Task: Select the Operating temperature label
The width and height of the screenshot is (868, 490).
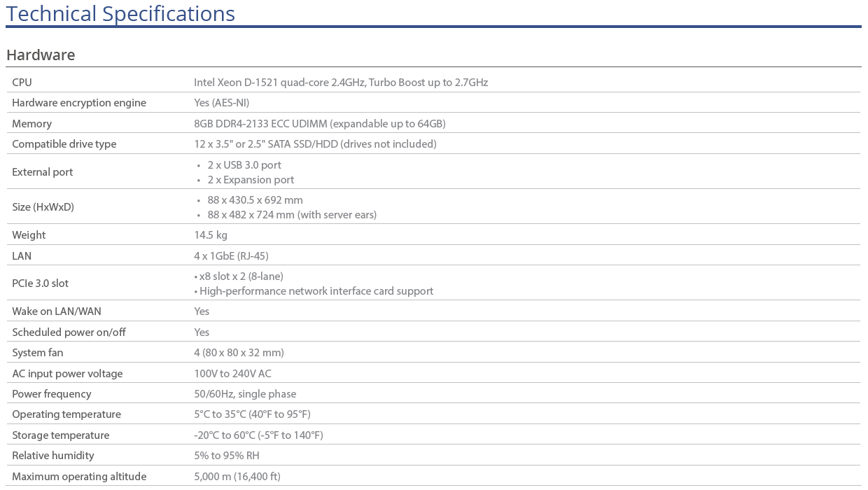Action: [66, 414]
